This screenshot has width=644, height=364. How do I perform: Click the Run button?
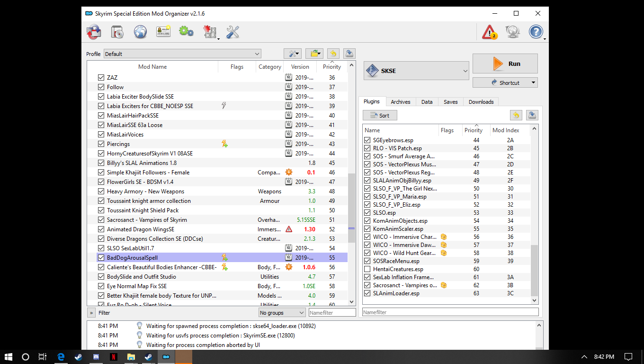click(505, 64)
